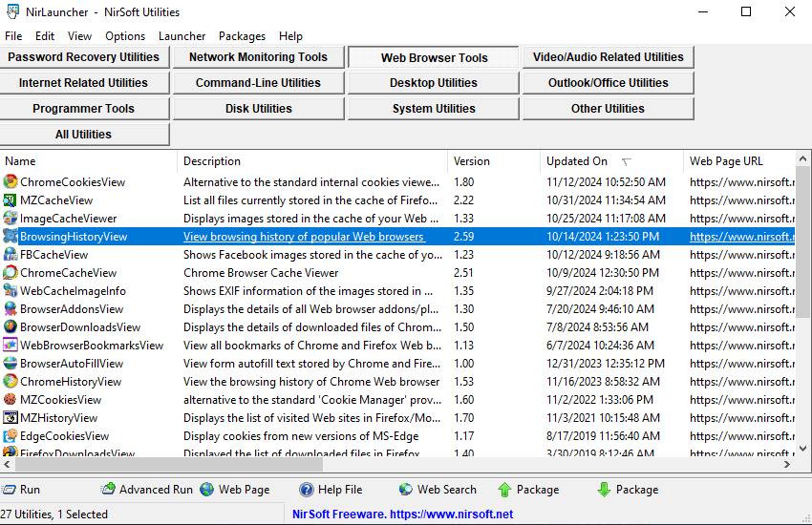
Task: Click the ChromeCacheView icon
Action: (x=10, y=272)
